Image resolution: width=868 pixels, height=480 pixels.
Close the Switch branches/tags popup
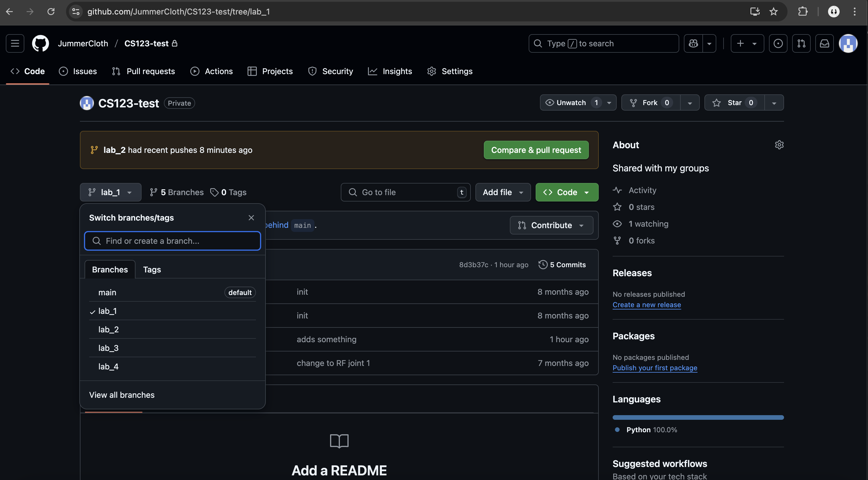(x=251, y=218)
